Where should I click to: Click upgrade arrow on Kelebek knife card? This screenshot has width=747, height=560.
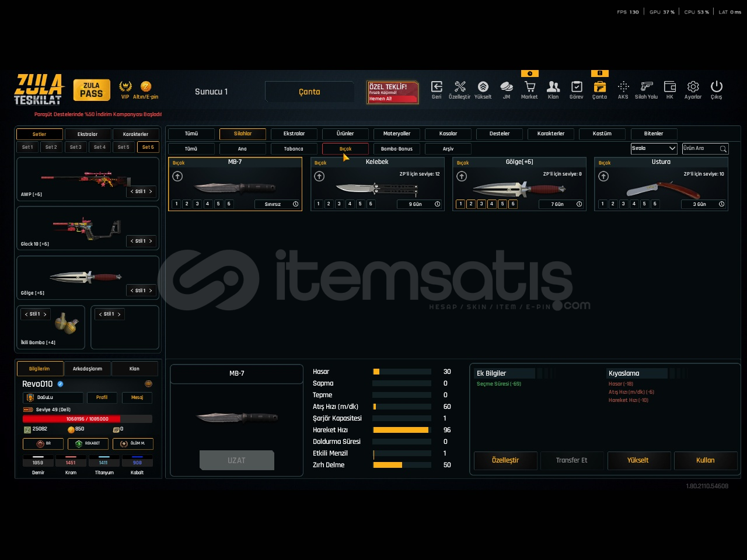click(319, 176)
